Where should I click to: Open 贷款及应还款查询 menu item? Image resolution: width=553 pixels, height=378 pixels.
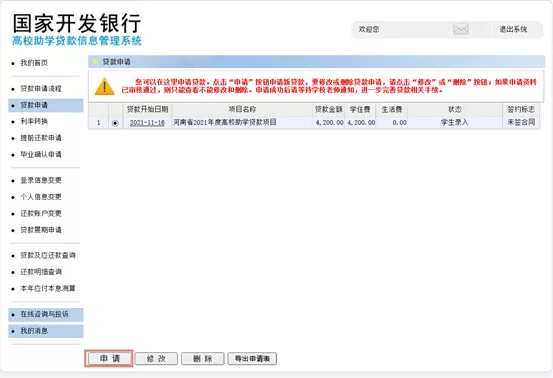coord(48,255)
